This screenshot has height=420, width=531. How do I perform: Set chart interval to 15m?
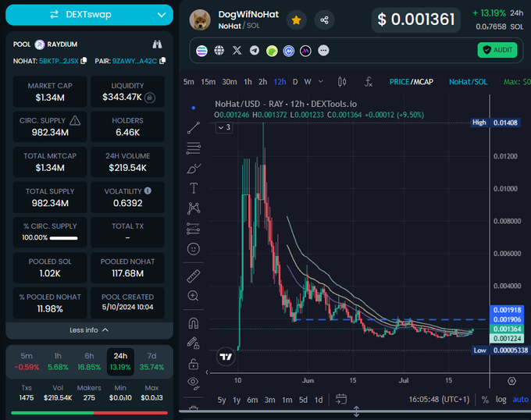tap(208, 82)
